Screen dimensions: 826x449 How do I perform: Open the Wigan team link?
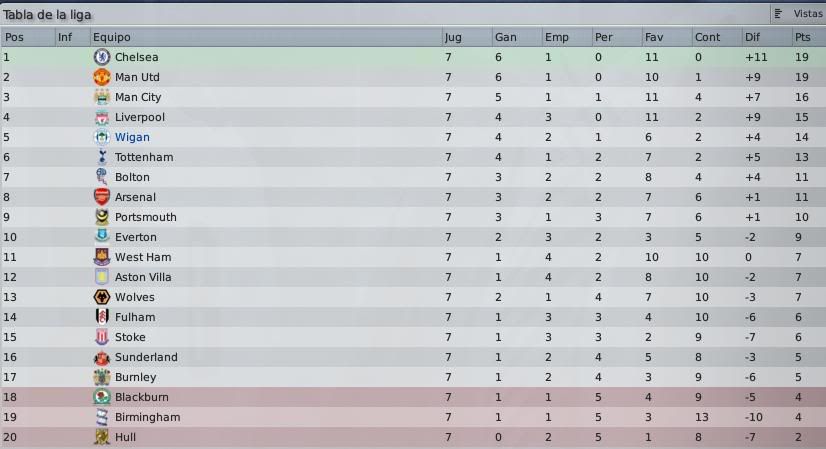pos(132,137)
